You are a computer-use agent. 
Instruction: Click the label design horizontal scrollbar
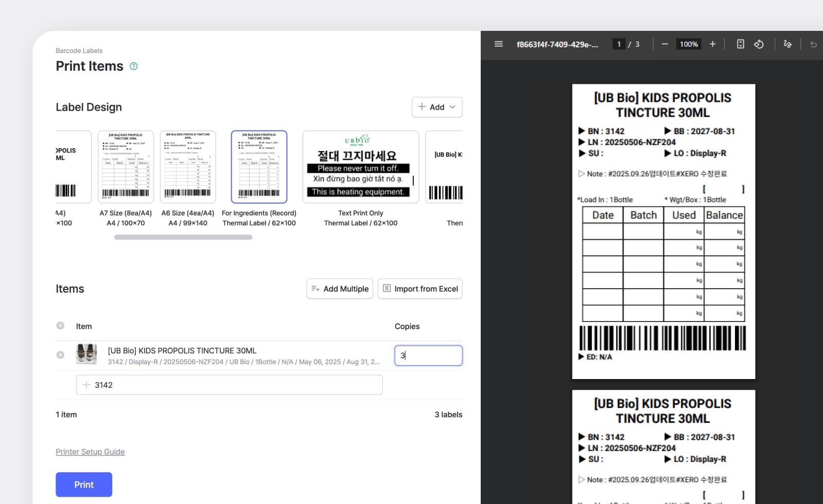click(x=183, y=237)
